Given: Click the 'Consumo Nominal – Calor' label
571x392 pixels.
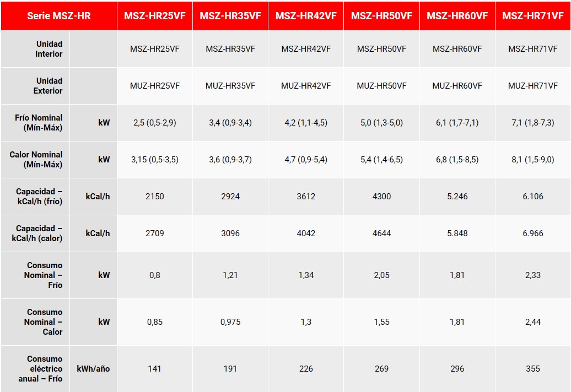Looking at the screenshot, I should pyautogui.click(x=44, y=322).
